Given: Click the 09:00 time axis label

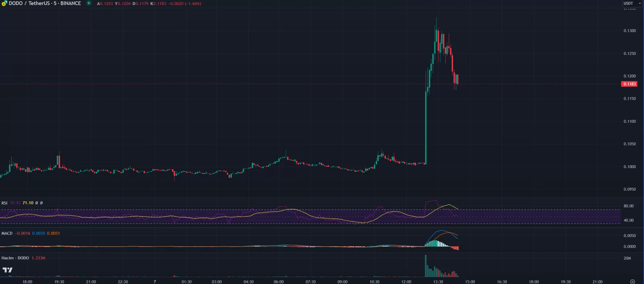Looking at the screenshot, I should [342, 282].
